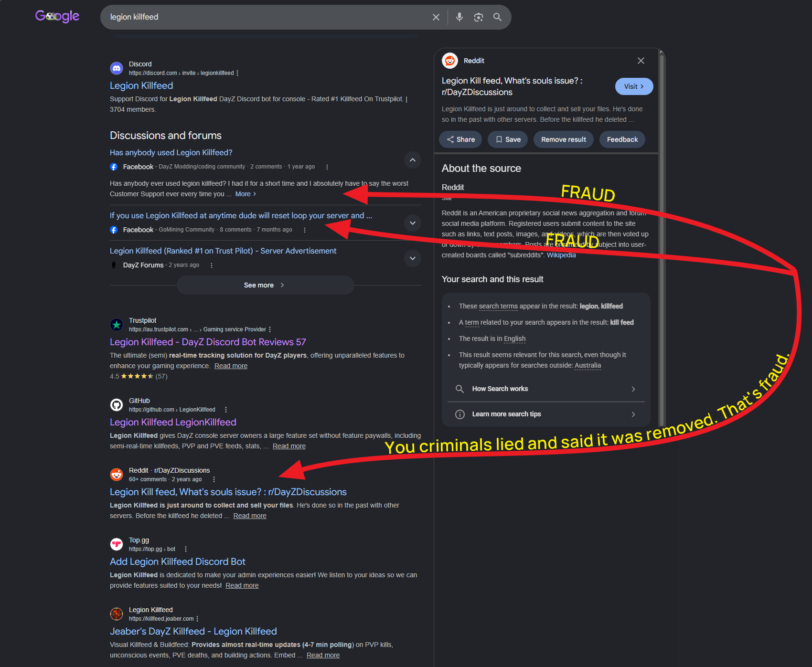Open options menu for Top.gg result
This screenshot has height=667, width=812.
click(x=186, y=549)
